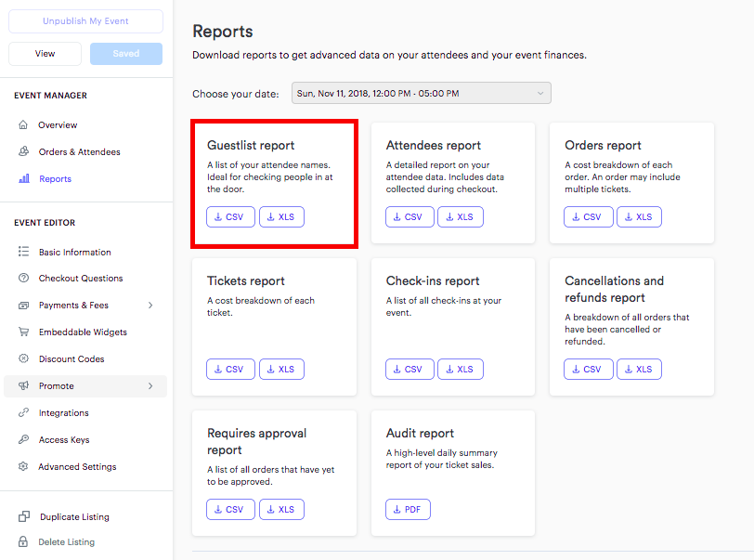Open the event date dropdown
This screenshot has width=754, height=560.
(x=422, y=93)
